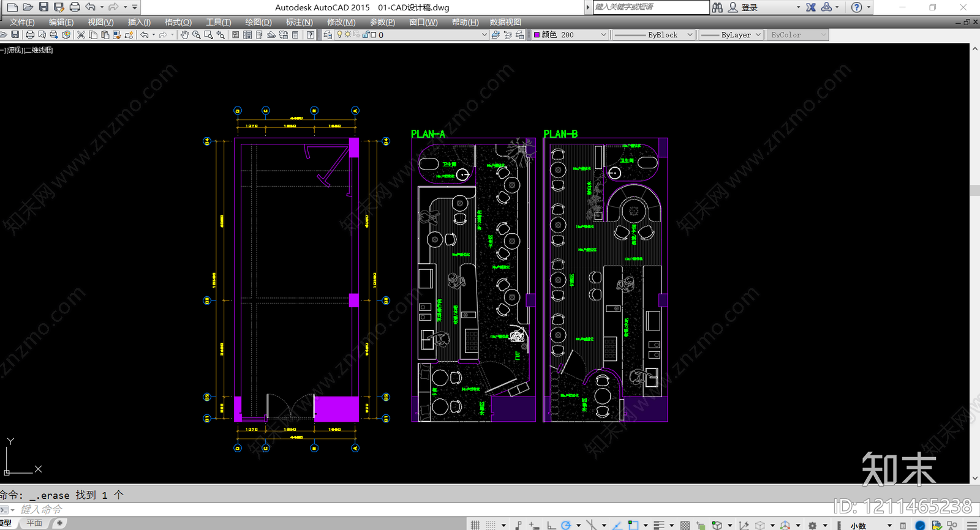Toggle lineweight display in status bar
Screen dimensions: 980x530
pyautogui.click(x=658, y=525)
